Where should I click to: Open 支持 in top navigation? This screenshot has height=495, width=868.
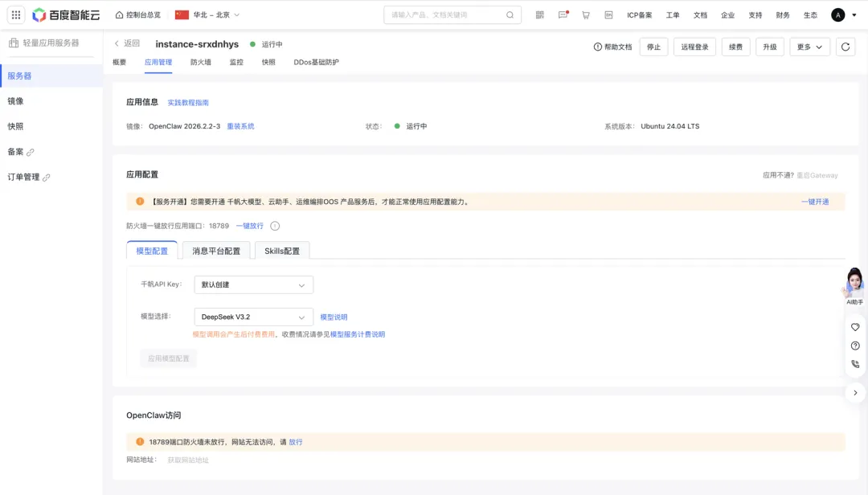pos(755,15)
